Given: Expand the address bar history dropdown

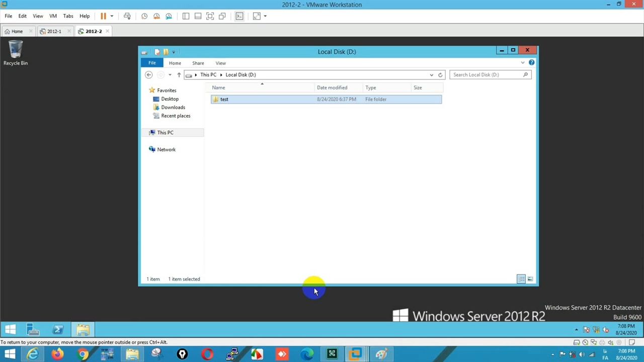Looking at the screenshot, I should 431,75.
